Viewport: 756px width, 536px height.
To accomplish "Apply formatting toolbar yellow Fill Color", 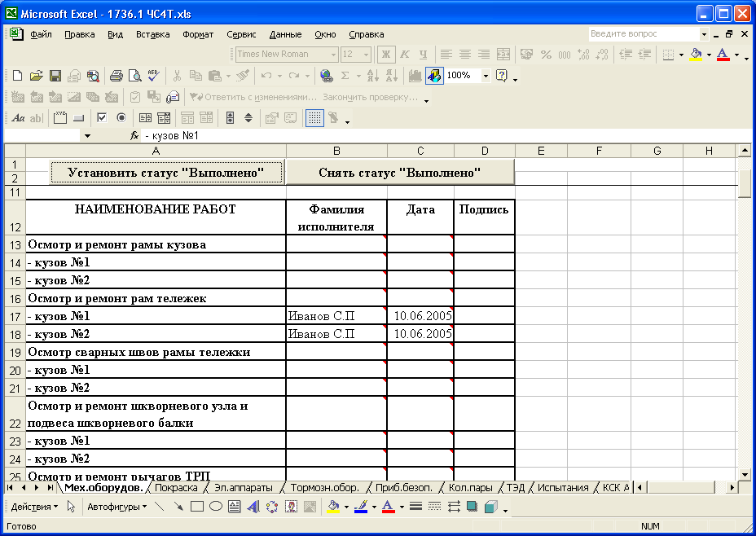I will [x=696, y=55].
